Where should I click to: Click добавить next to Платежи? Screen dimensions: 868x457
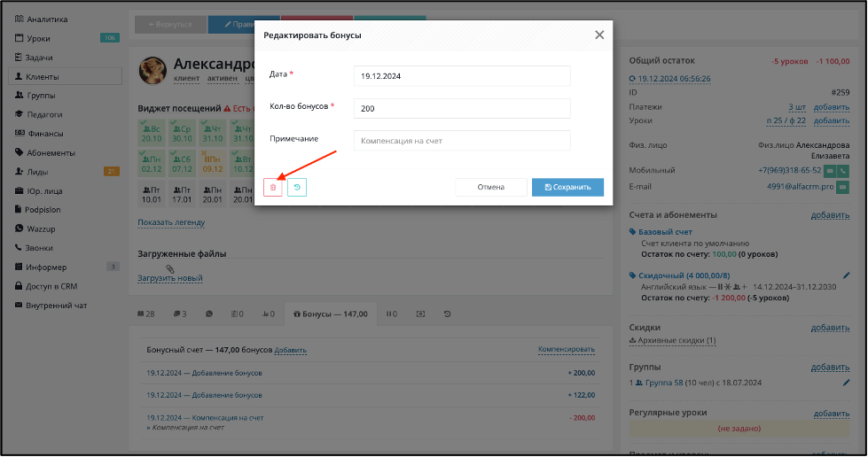832,107
